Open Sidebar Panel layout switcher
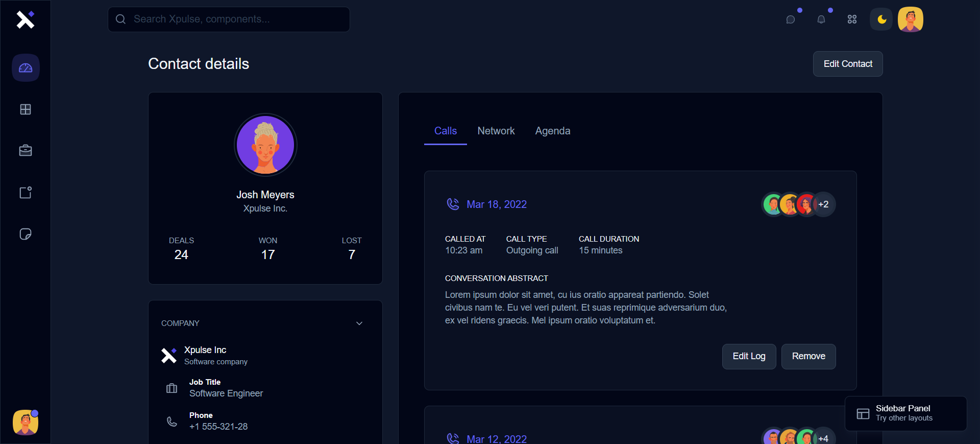This screenshot has width=980, height=444. click(905, 413)
